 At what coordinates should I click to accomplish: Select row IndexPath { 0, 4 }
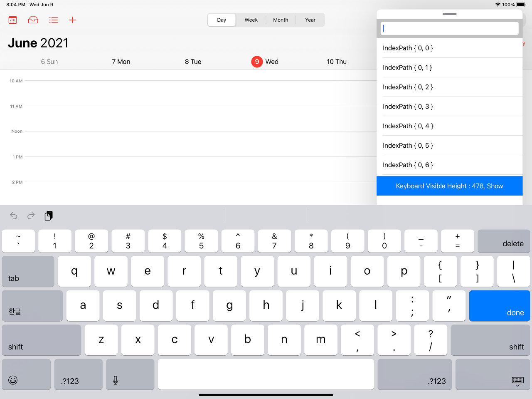[x=449, y=126]
